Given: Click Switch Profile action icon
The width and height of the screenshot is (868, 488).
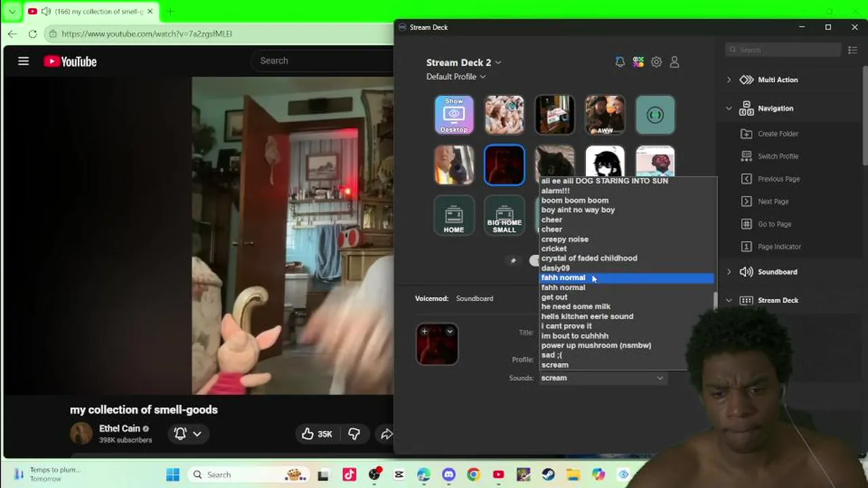Looking at the screenshot, I should pos(746,156).
